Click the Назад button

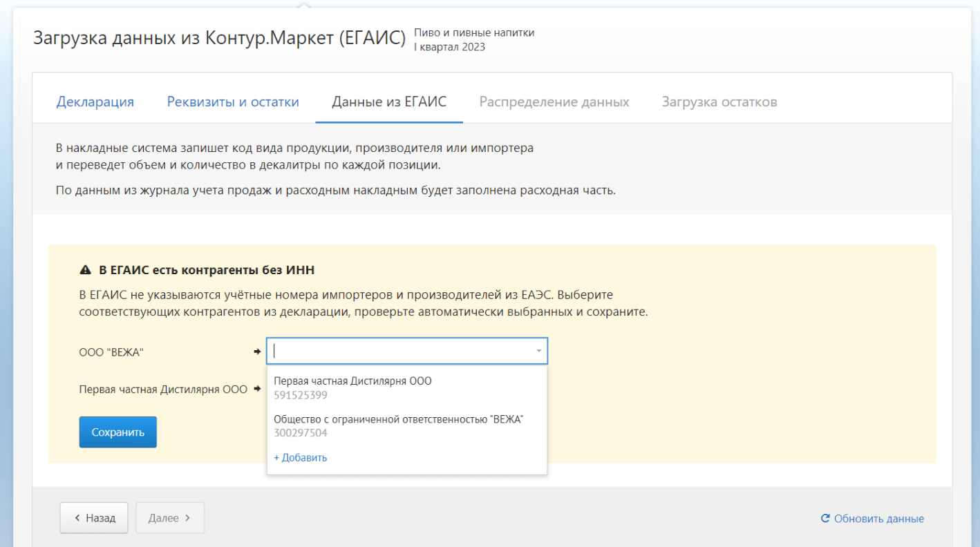94,518
